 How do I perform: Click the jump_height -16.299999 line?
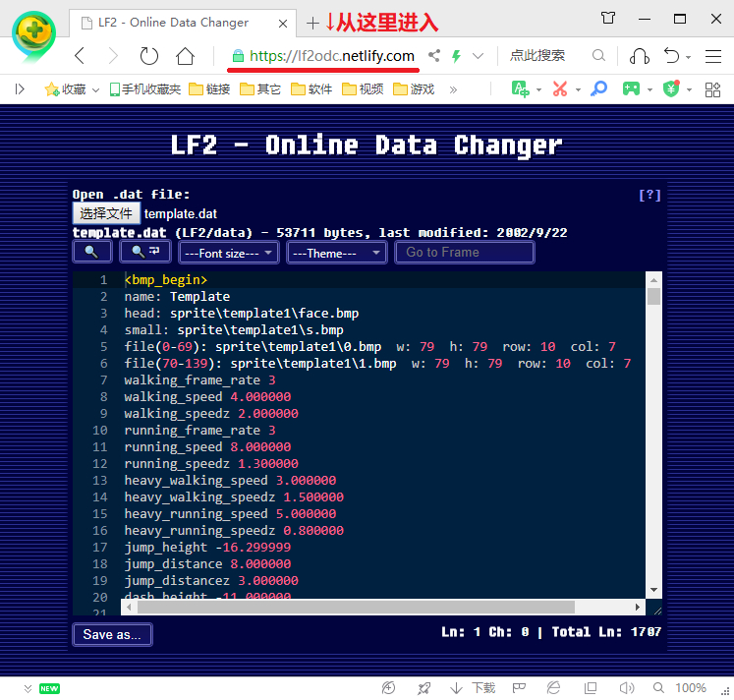tap(207, 548)
